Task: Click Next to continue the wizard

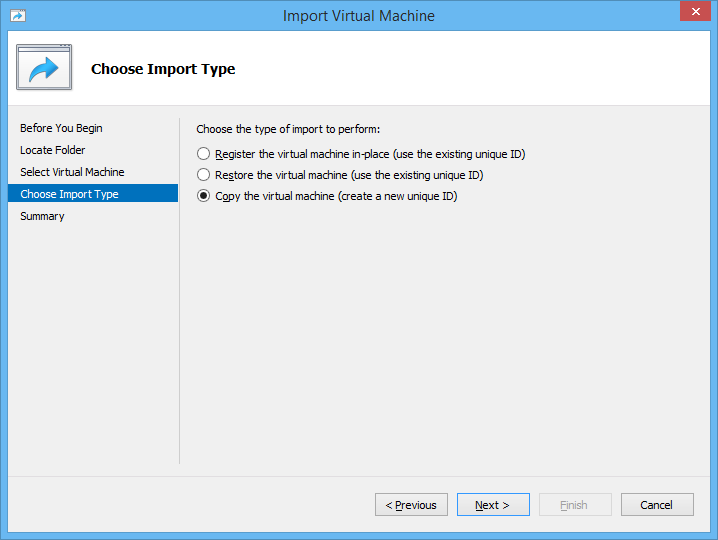Action: (493, 505)
